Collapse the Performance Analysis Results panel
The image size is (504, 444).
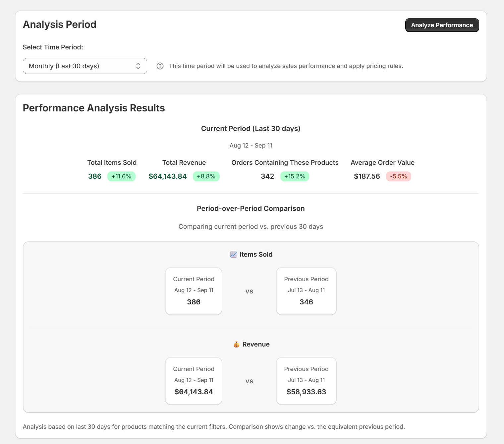click(93, 108)
